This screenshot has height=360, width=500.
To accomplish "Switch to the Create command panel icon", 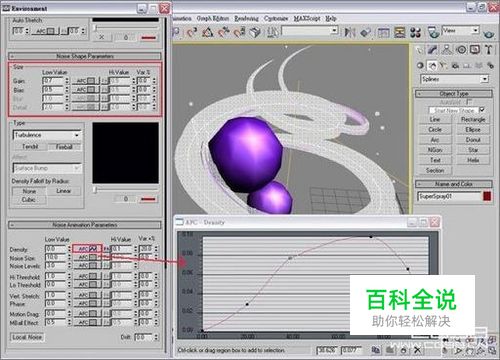I will (420, 50).
